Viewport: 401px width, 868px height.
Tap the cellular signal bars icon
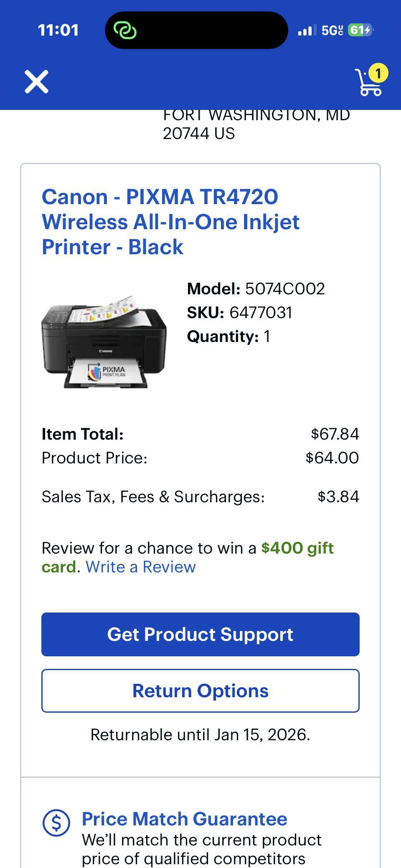(x=306, y=30)
